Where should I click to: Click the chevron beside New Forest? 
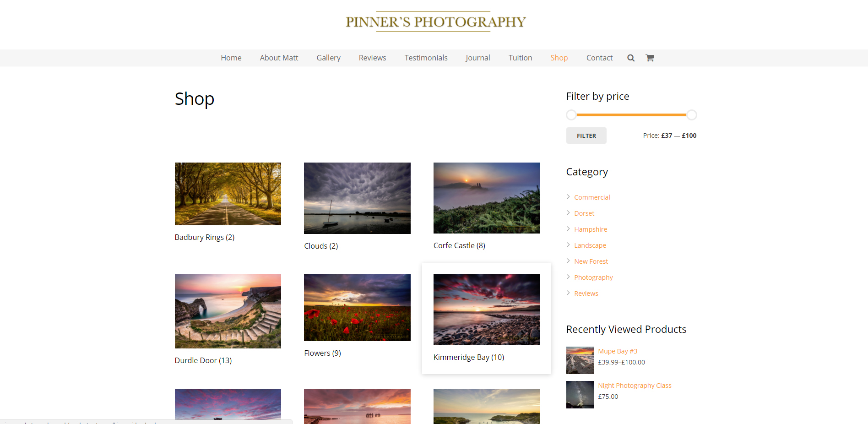tap(568, 261)
